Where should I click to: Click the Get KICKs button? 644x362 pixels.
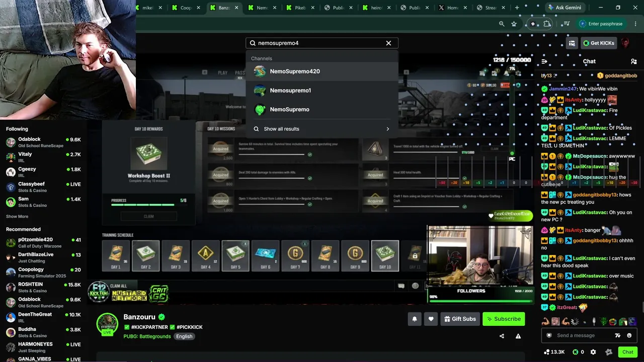pyautogui.click(x=599, y=43)
